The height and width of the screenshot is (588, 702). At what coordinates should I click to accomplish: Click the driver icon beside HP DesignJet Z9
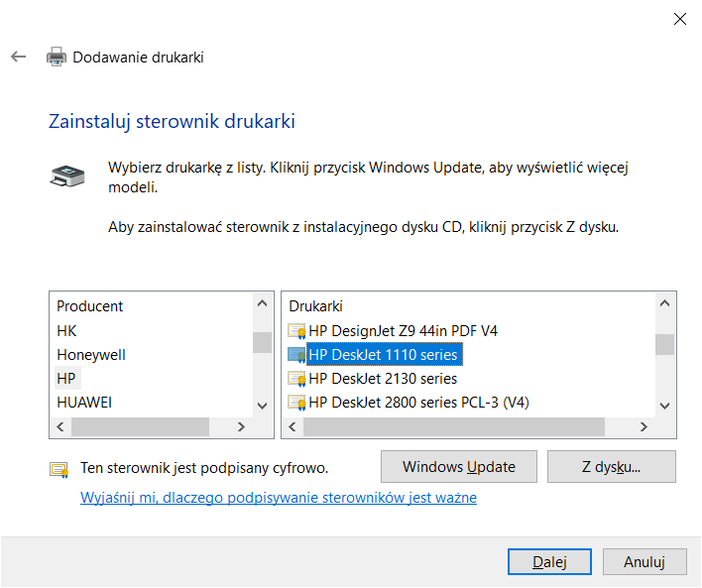pyautogui.click(x=296, y=330)
